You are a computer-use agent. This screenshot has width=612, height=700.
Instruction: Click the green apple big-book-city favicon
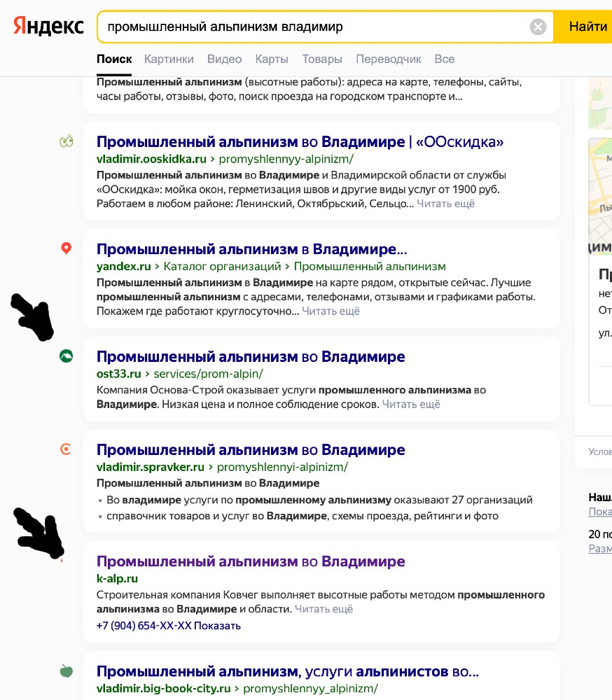pos(66,671)
